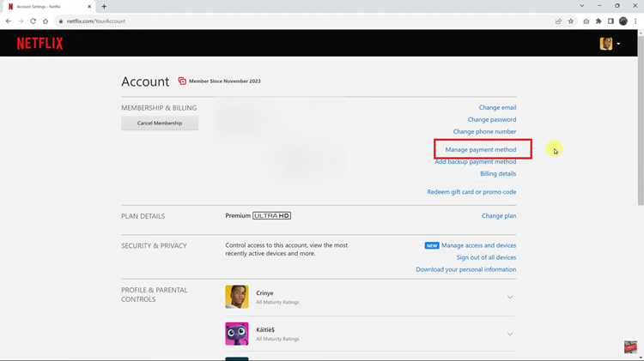Click Sign out of all devices

pos(486,257)
